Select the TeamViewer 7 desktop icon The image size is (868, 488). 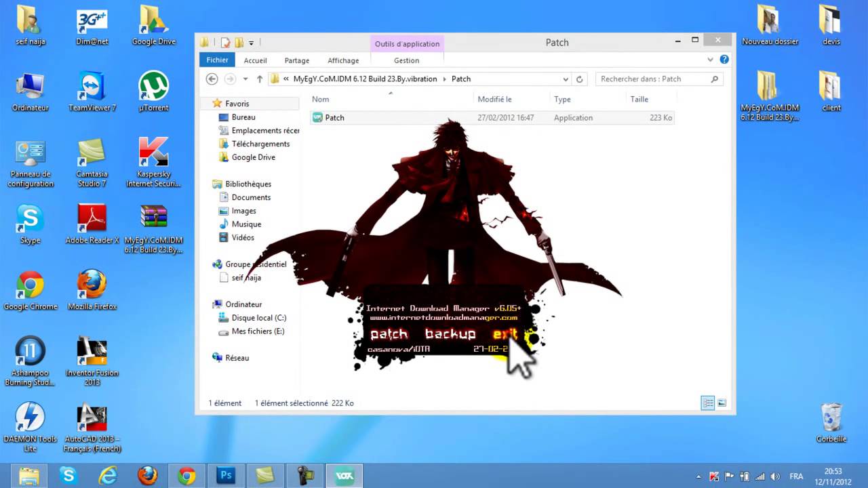tap(92, 92)
